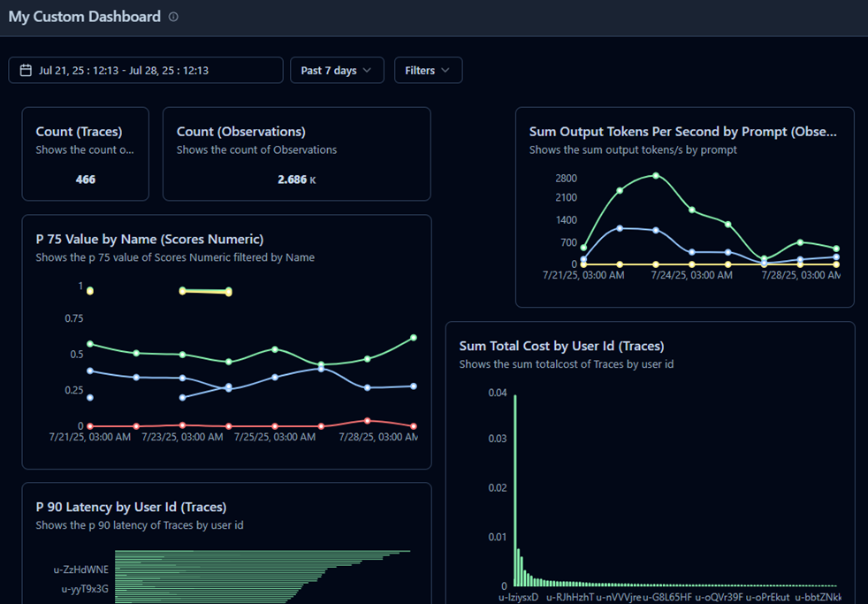Click the u-yyT9x3G label in latency chart

click(85, 589)
